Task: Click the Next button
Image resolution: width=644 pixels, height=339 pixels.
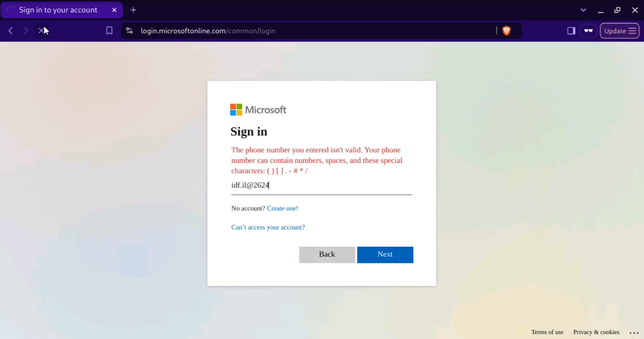Action: coord(385,255)
